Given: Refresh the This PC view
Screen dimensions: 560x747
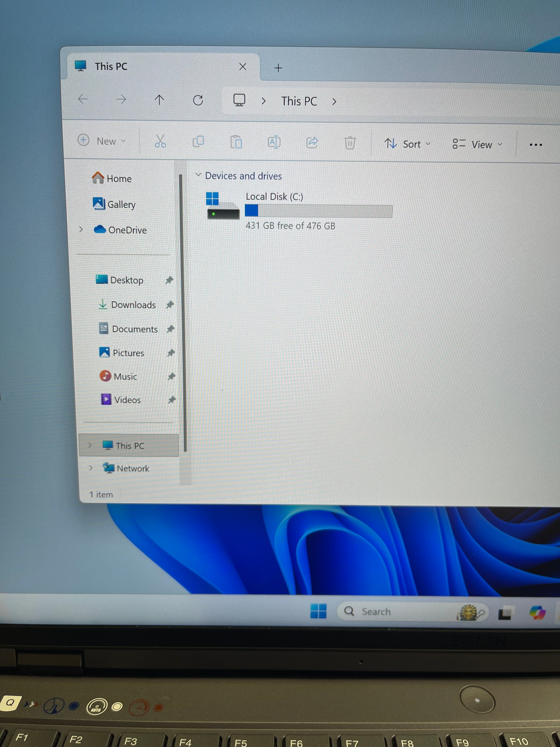Looking at the screenshot, I should tap(198, 100).
